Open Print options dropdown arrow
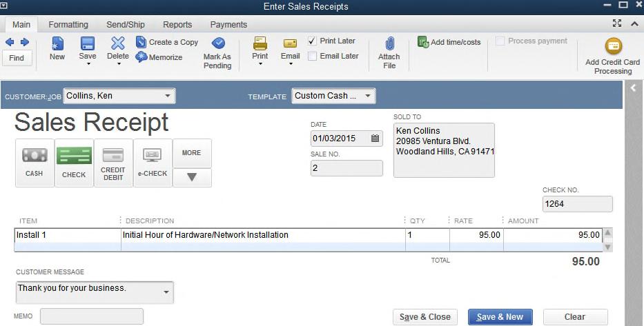The width and height of the screenshot is (644, 326). pyautogui.click(x=260, y=64)
